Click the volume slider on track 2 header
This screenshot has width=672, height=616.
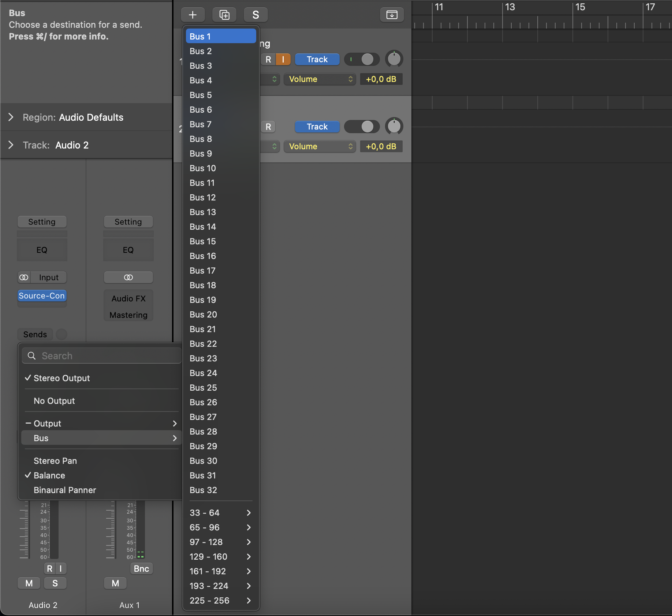click(362, 127)
